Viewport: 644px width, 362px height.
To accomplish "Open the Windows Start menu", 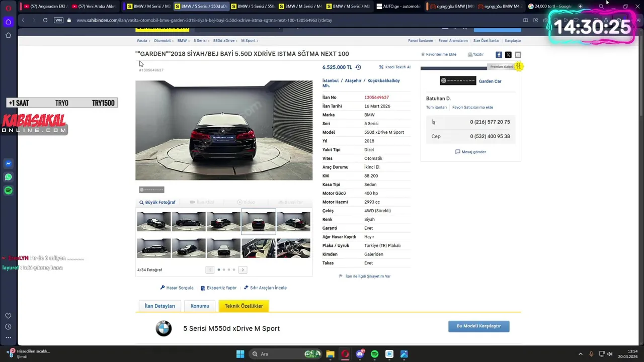I will [x=240, y=354].
